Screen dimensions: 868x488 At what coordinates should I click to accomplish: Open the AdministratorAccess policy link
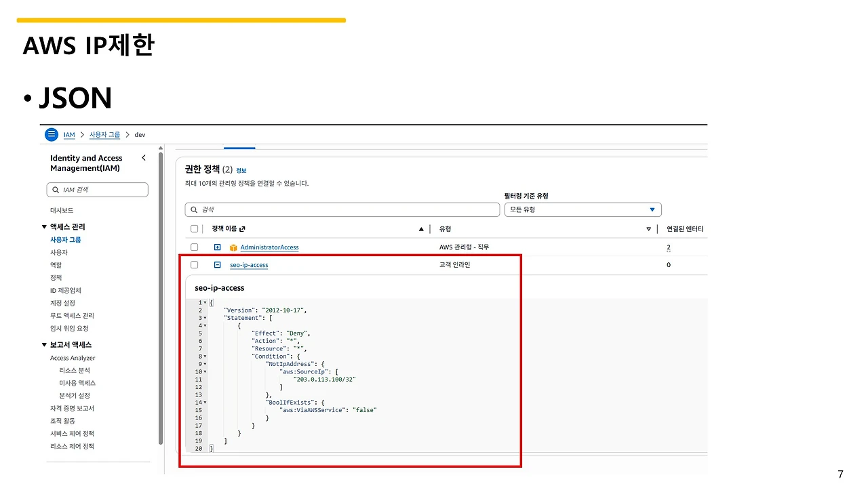[x=269, y=247]
